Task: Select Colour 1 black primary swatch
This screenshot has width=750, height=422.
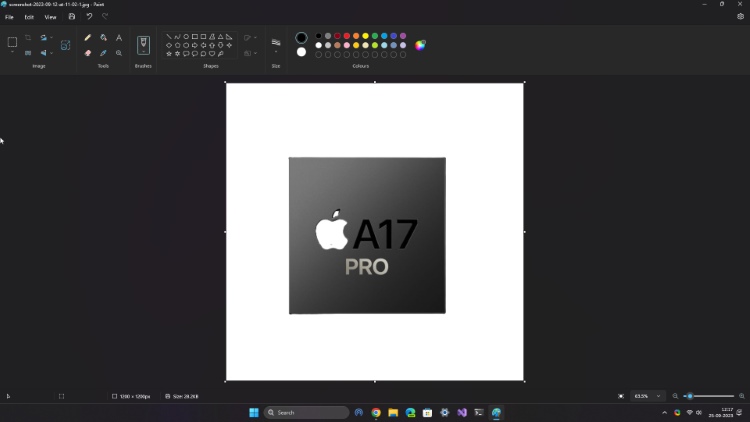Action: pos(301,38)
